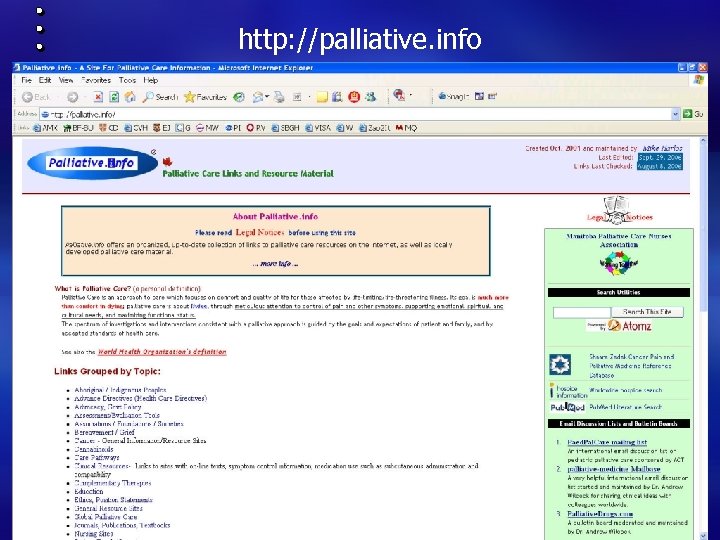Open the RV links bar bookmark
720x540 pixels.
coord(256,128)
